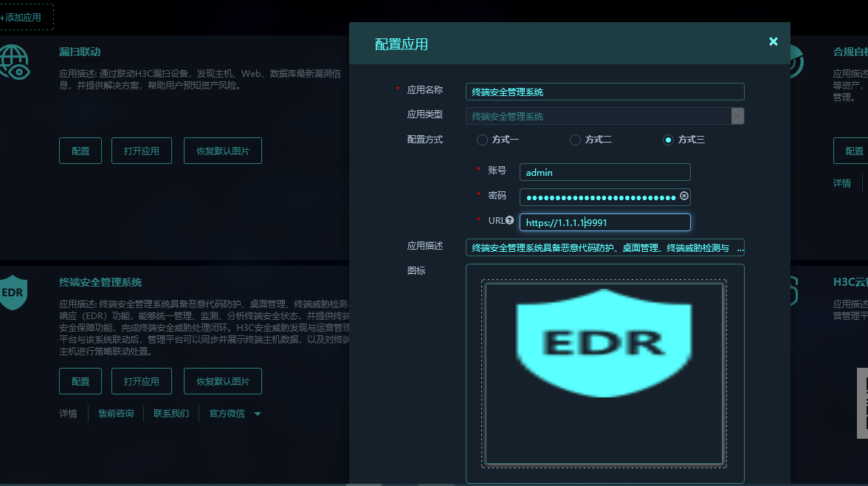Select 方式一 radio button
The width and height of the screenshot is (868, 486).
click(482, 140)
